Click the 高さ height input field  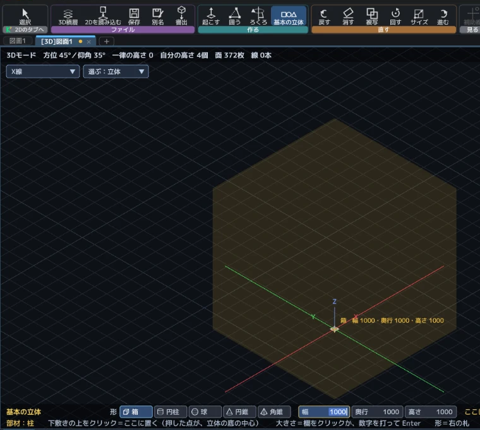(430, 412)
